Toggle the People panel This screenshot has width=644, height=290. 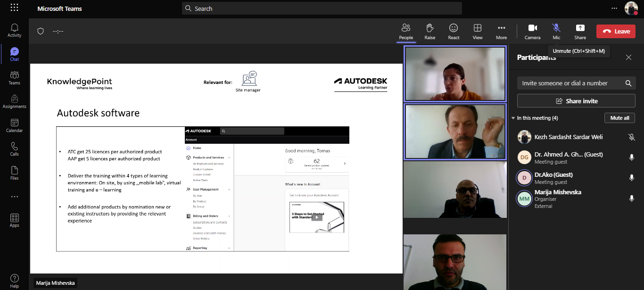[x=406, y=32]
